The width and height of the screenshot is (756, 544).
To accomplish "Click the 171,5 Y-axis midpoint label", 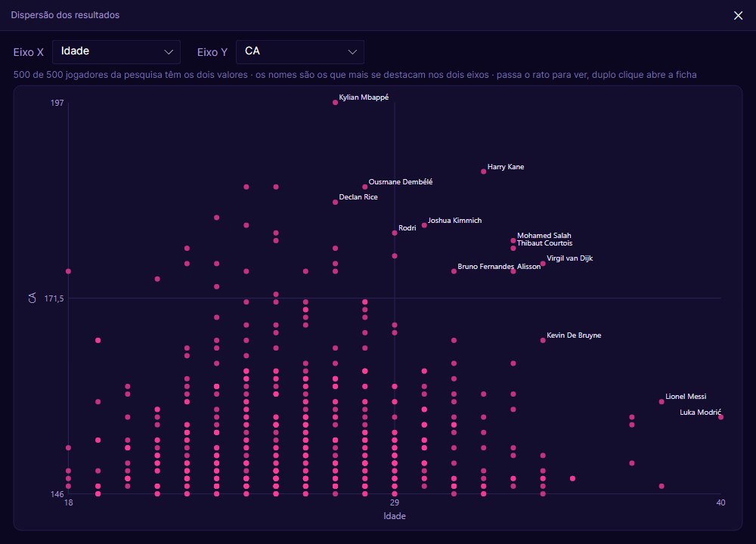I will (54, 298).
